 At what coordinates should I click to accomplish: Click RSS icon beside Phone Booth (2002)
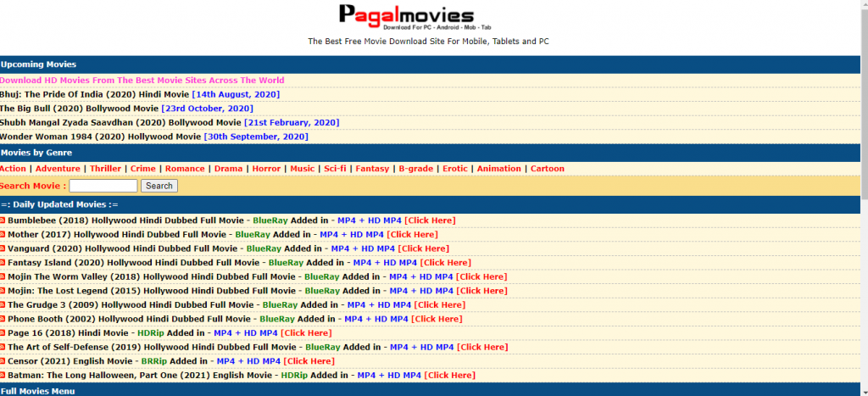pos(3,319)
